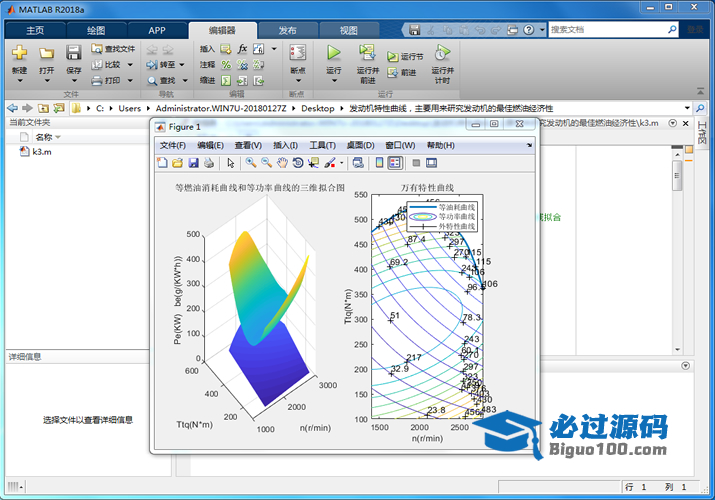
Task: Select the Zoom Out tool in Figure 1
Action: (267, 163)
